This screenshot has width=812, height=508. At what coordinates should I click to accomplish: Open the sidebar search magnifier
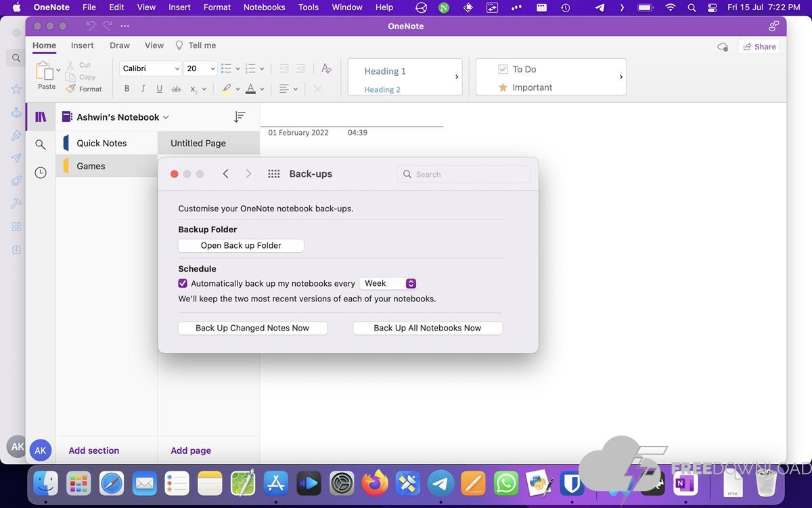point(41,144)
